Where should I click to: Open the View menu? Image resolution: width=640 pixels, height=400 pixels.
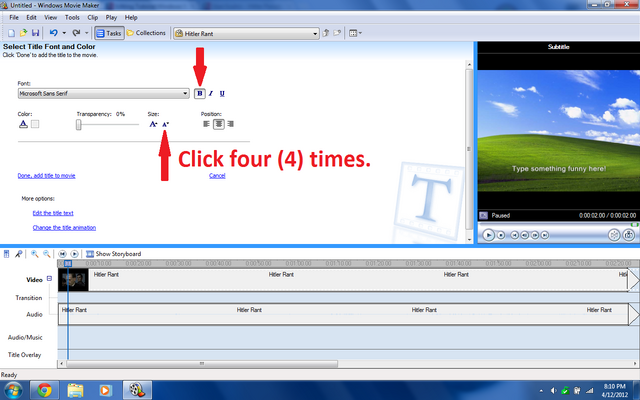(51, 18)
